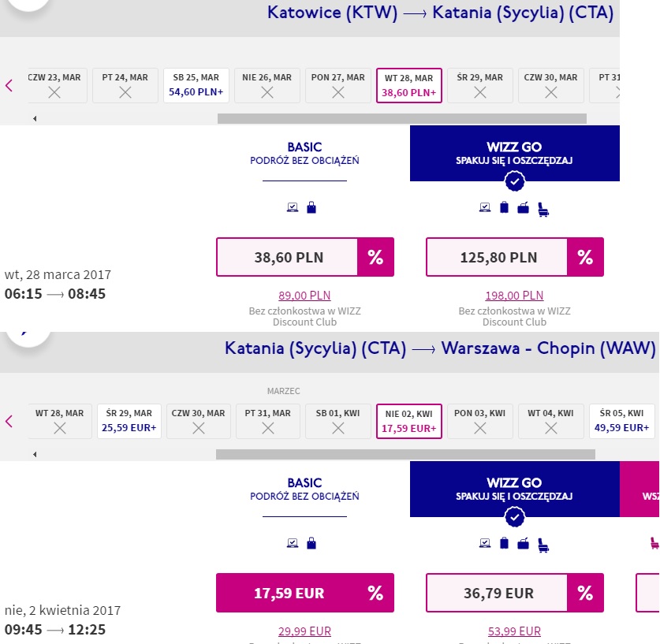
Task: Click the 198,00 PLN non-member price link
Action: click(x=514, y=296)
